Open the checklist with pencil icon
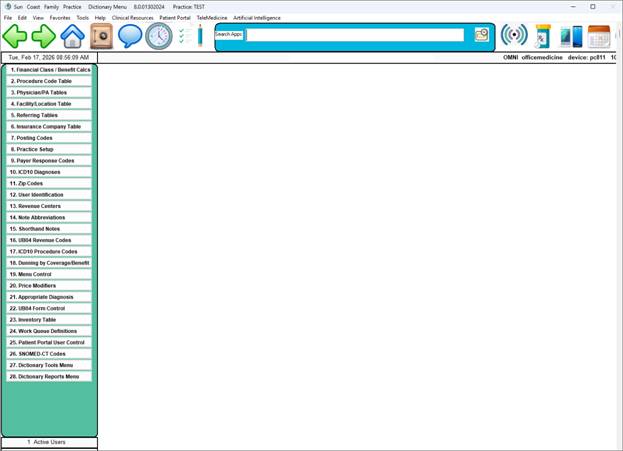623x451 pixels. (190, 37)
